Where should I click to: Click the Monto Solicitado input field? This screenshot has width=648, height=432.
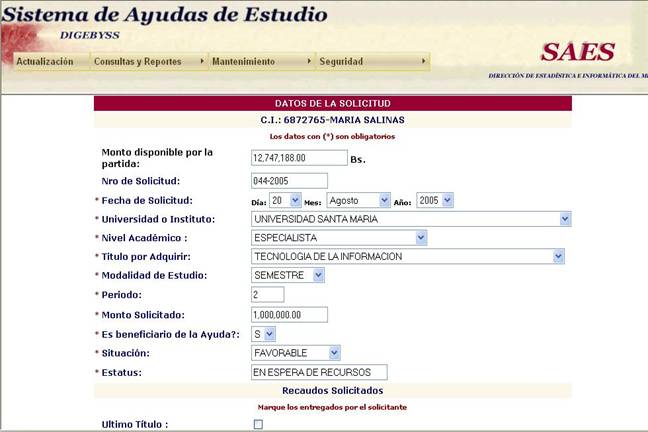tap(289, 315)
